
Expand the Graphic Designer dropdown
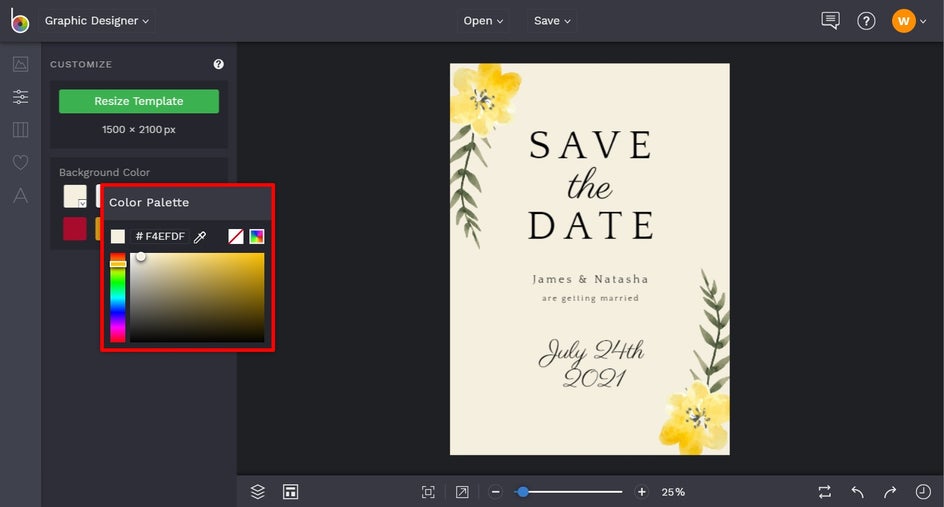[97, 21]
